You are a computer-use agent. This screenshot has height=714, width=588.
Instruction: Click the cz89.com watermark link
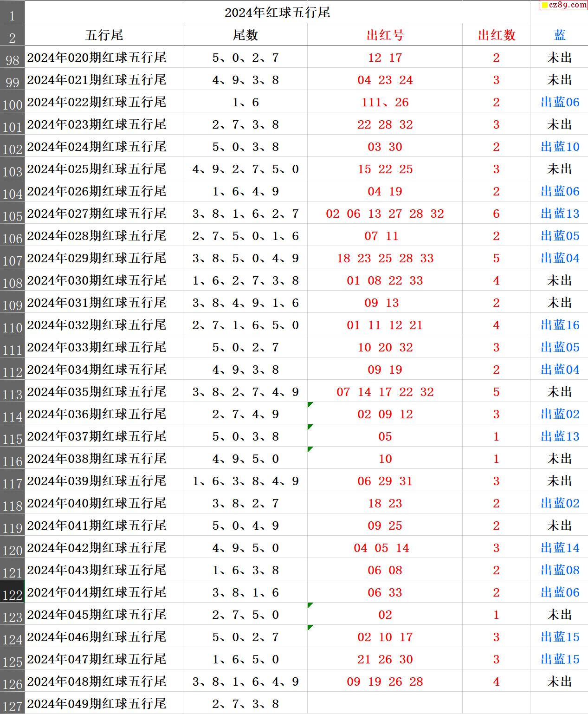(564, 5)
